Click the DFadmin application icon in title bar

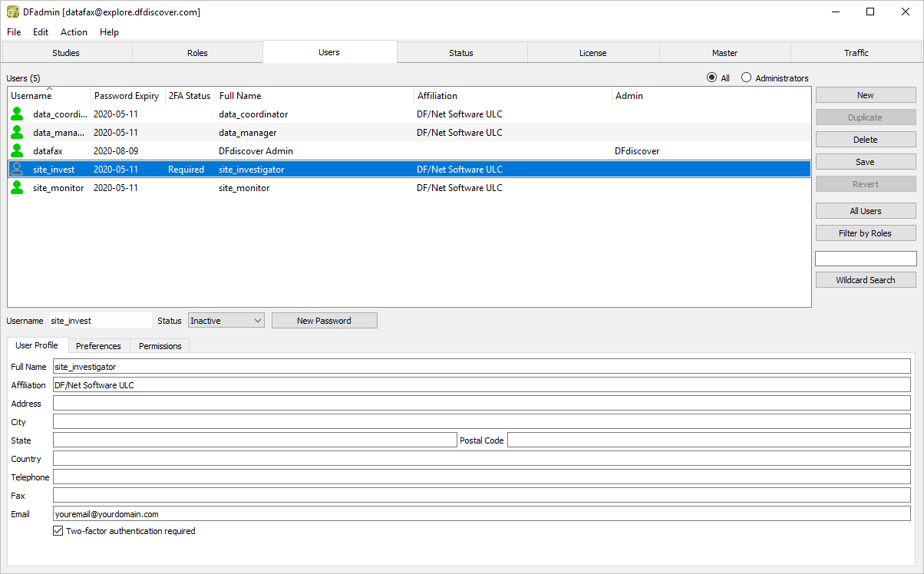point(13,12)
